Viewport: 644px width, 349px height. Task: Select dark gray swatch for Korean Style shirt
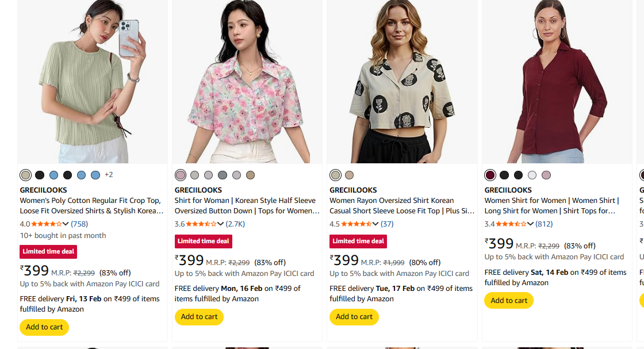pos(223,175)
